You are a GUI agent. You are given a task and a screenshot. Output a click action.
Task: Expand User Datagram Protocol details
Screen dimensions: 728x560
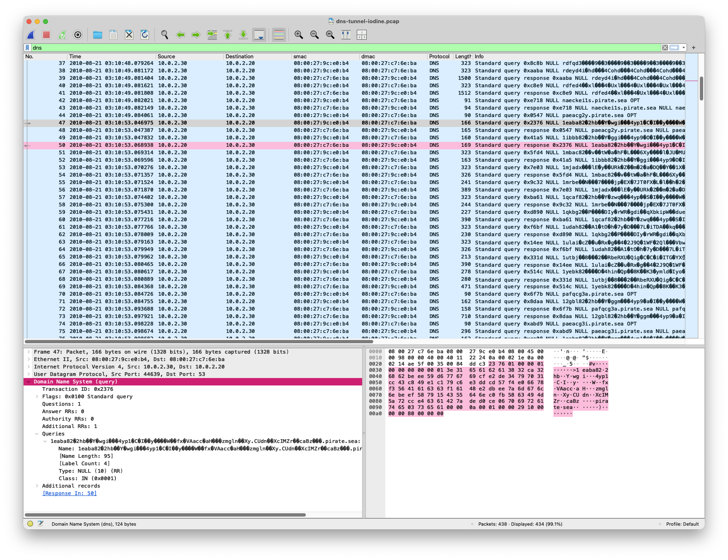(29, 374)
